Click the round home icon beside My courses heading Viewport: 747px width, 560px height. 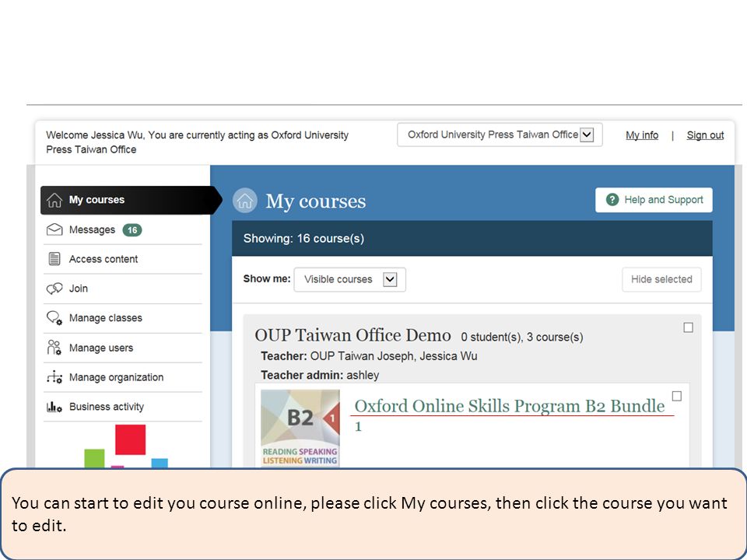point(245,201)
